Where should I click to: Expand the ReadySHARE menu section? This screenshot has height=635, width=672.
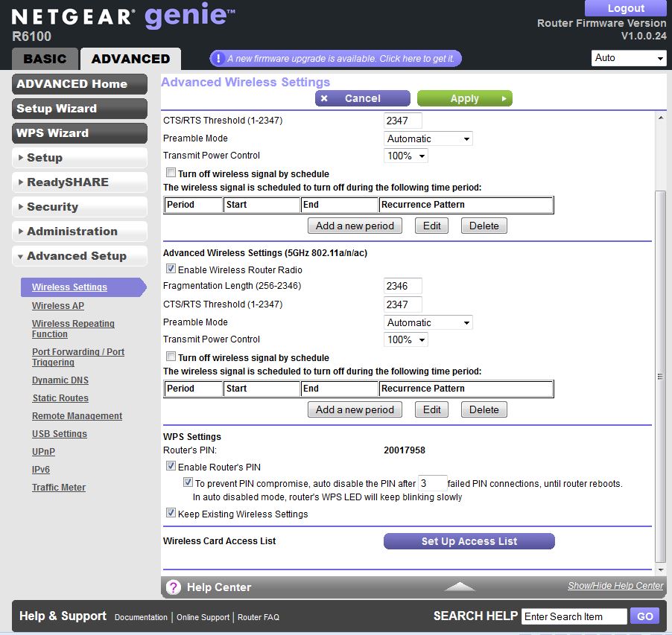pyautogui.click(x=80, y=182)
